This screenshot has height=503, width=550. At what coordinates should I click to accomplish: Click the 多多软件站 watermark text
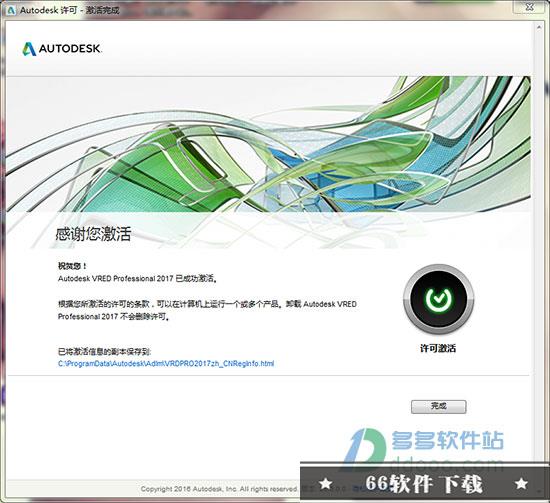448,440
